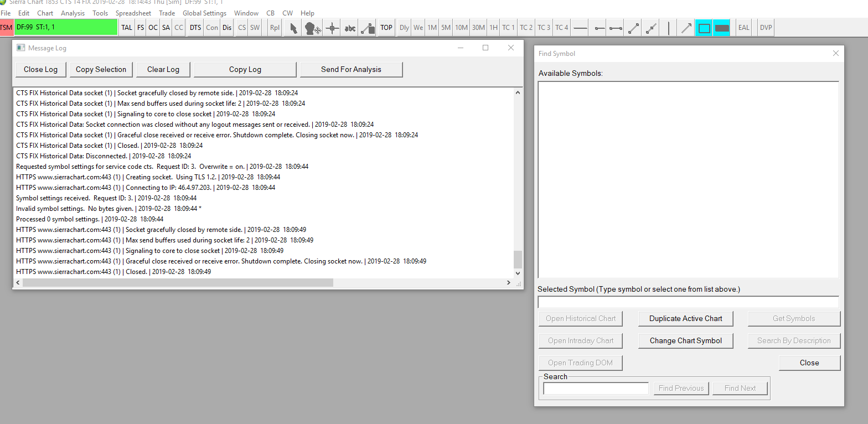
Task: Switch to the Dly timeframe button
Action: click(x=404, y=28)
